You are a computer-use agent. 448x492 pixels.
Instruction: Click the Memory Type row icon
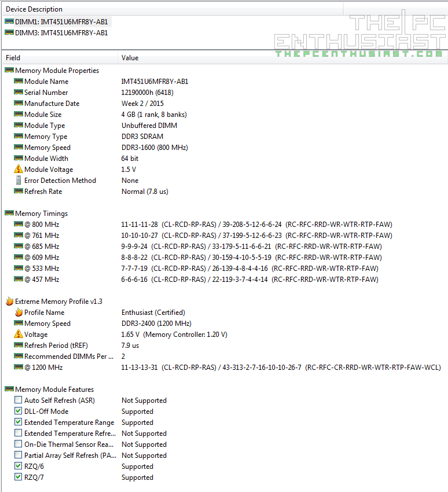[19, 136]
